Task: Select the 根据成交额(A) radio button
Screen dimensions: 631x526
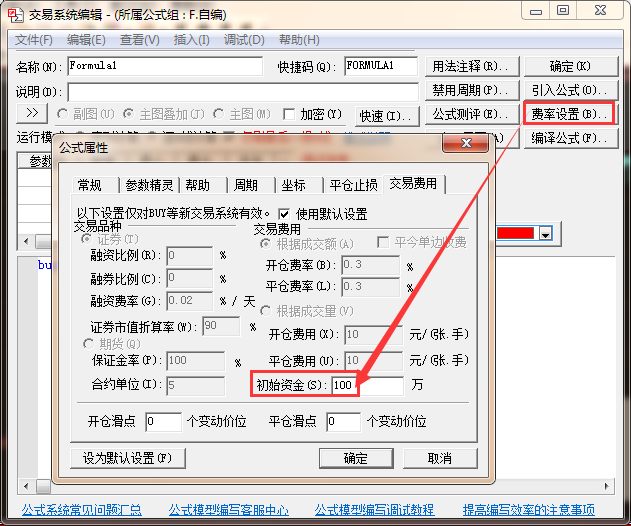Action: (265, 243)
